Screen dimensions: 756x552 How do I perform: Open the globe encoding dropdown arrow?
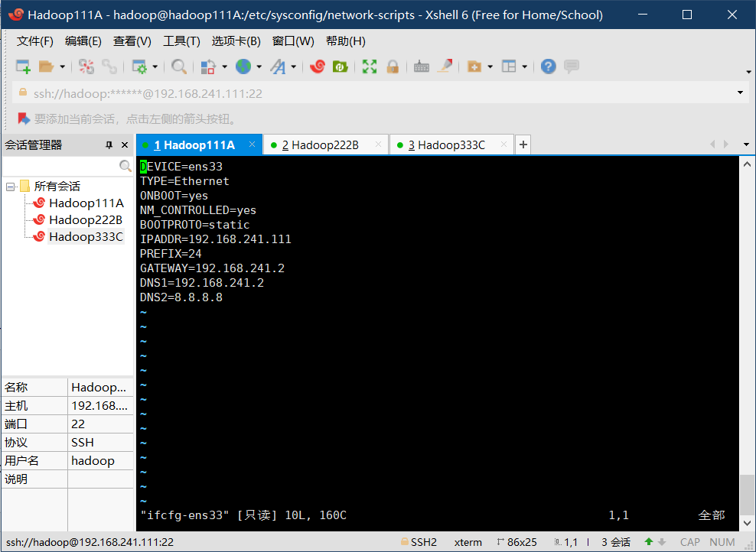pos(259,67)
